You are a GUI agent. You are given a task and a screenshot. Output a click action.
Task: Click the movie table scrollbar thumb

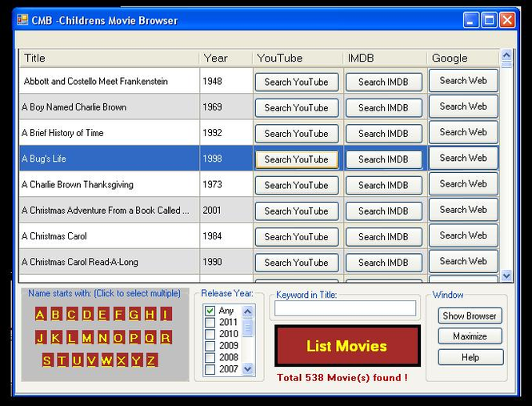point(506,65)
